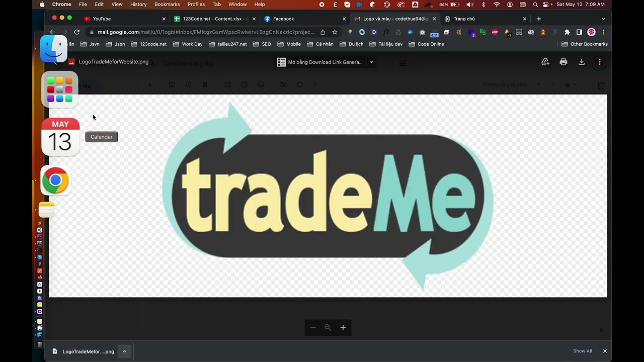Open the Extensions puzzle piece menu
The height and width of the screenshot is (362, 644).
point(567,32)
